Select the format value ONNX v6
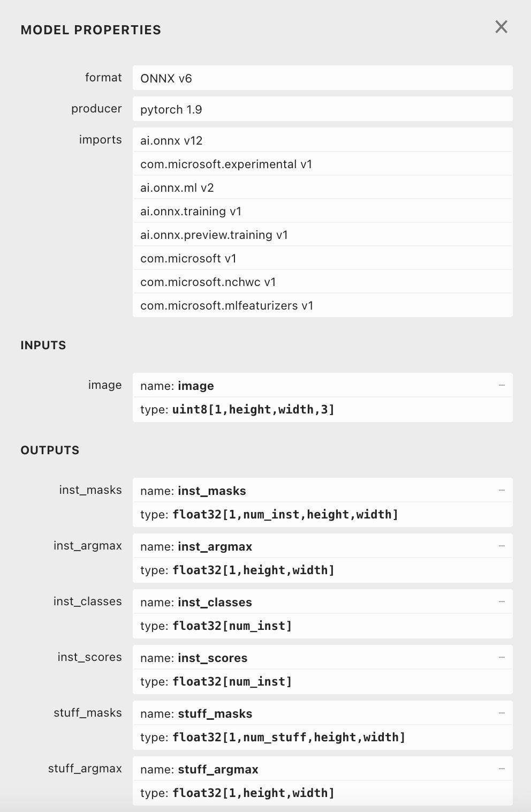Image resolution: width=531 pixels, height=812 pixels. [321, 78]
